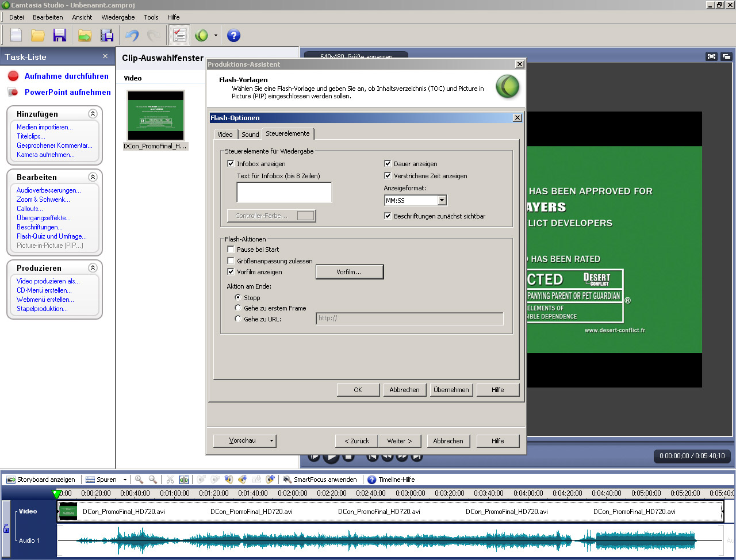Click the new project icon in toolbar
This screenshot has width=736, height=560.
(x=16, y=36)
